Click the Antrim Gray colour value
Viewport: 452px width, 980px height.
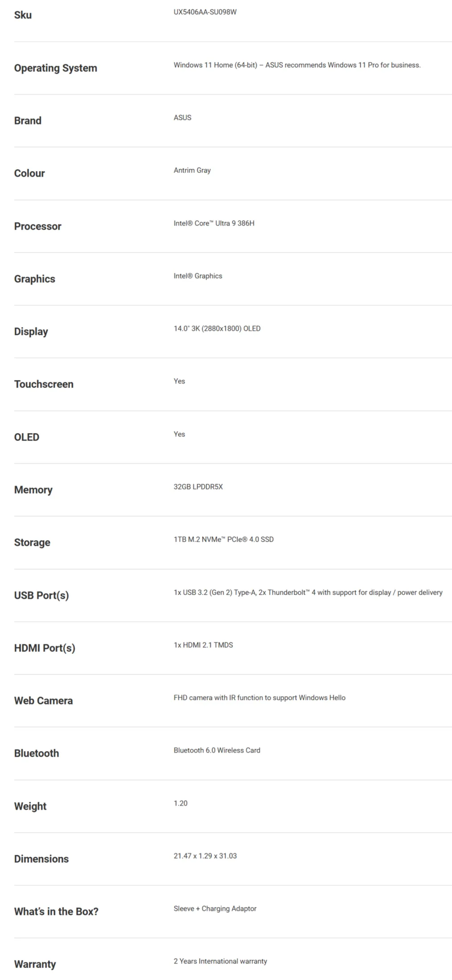(x=192, y=170)
